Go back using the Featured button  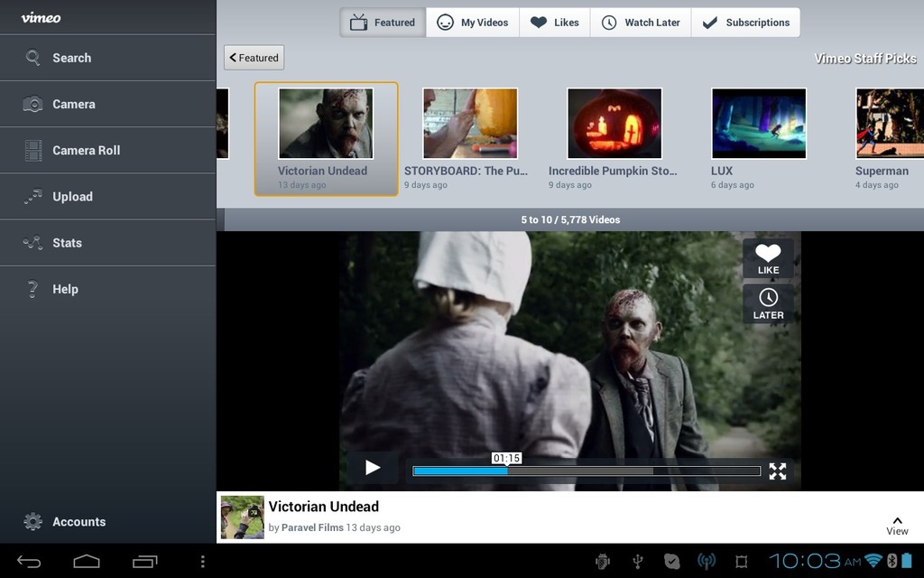click(254, 57)
